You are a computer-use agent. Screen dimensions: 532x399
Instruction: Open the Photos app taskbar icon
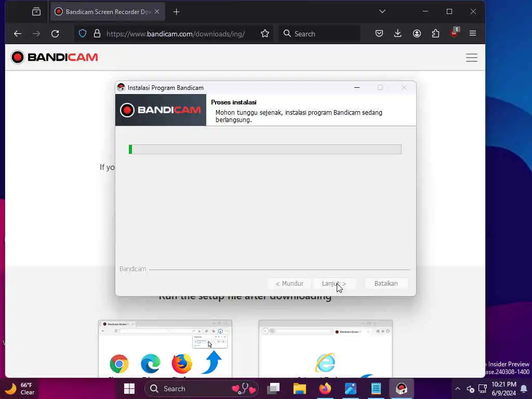coord(351,389)
